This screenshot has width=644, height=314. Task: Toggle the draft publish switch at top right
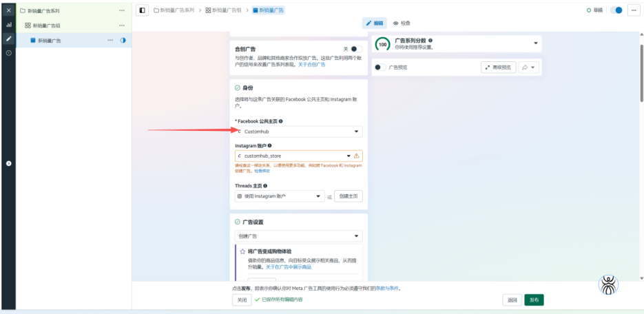click(x=617, y=10)
